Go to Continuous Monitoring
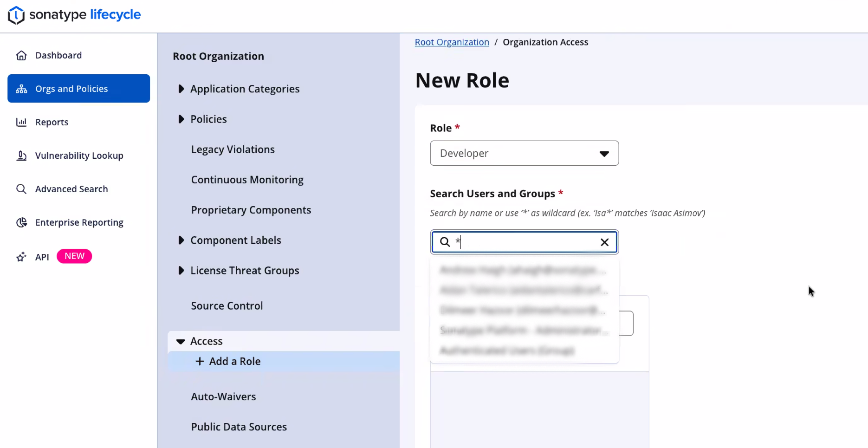 (x=247, y=180)
